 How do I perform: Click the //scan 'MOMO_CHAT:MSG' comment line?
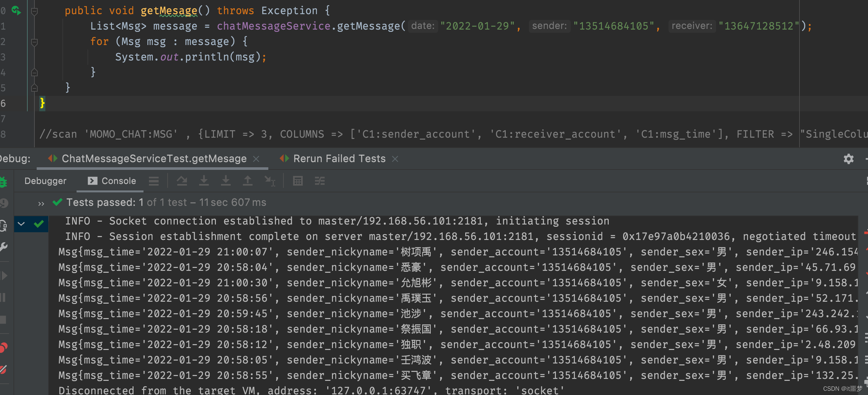pyautogui.click(x=454, y=134)
